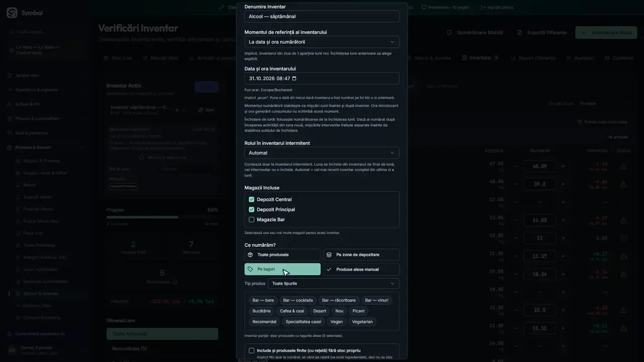644x362 pixels.
Task: Open the calendar picker icon in date field
Action: pyautogui.click(x=294, y=78)
